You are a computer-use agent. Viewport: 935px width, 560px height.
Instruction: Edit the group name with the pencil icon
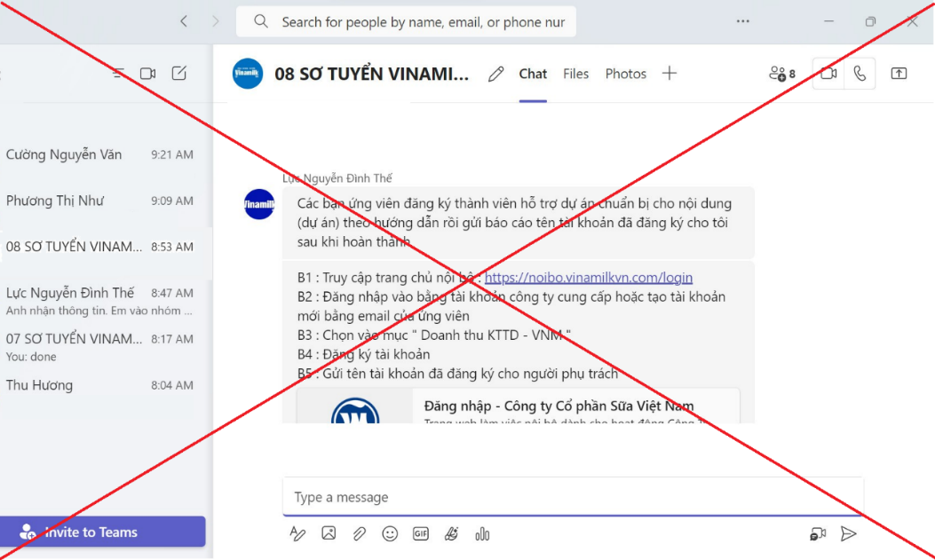pos(495,74)
